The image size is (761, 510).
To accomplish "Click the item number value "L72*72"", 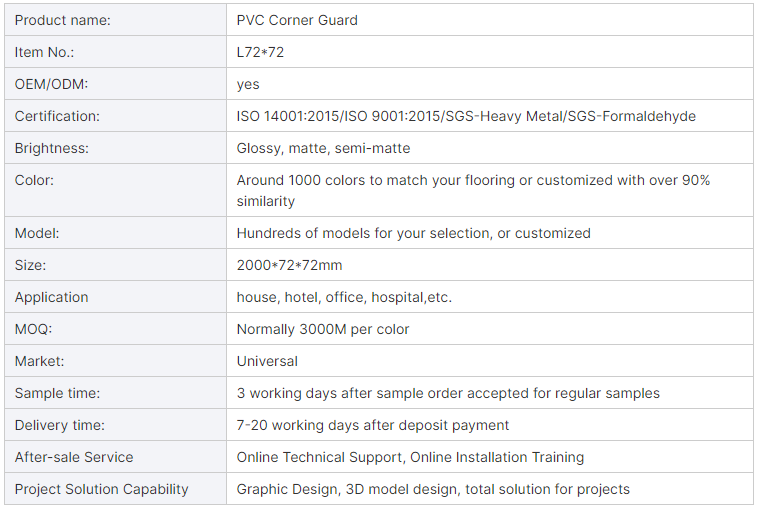I will pyautogui.click(x=260, y=52).
